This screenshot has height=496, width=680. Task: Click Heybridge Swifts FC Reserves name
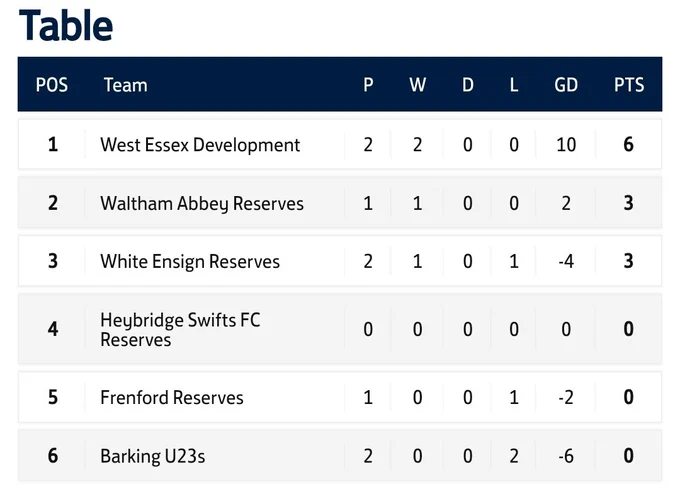180,330
